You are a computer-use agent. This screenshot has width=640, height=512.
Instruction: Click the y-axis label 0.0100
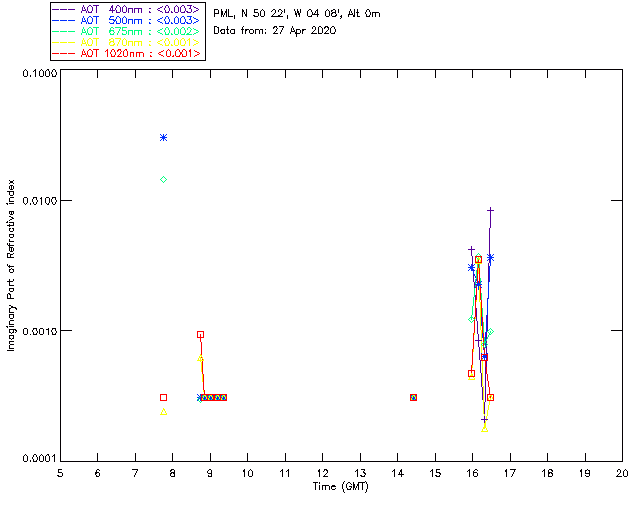39,201
